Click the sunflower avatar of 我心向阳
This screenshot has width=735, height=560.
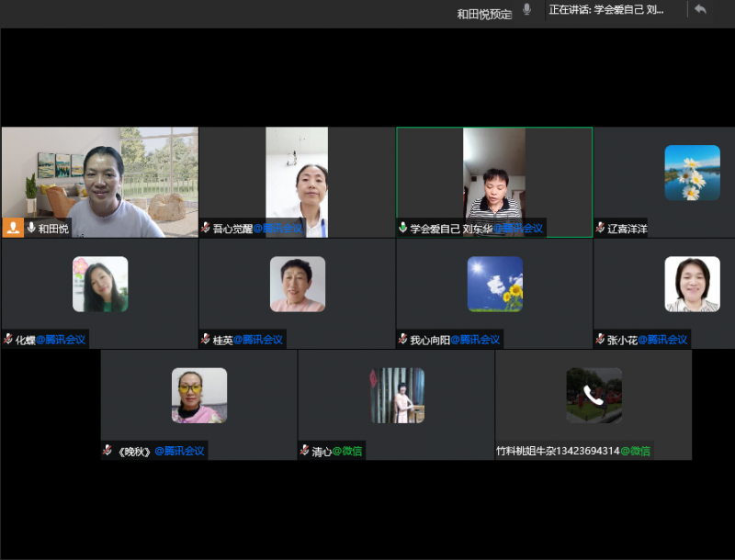point(494,284)
